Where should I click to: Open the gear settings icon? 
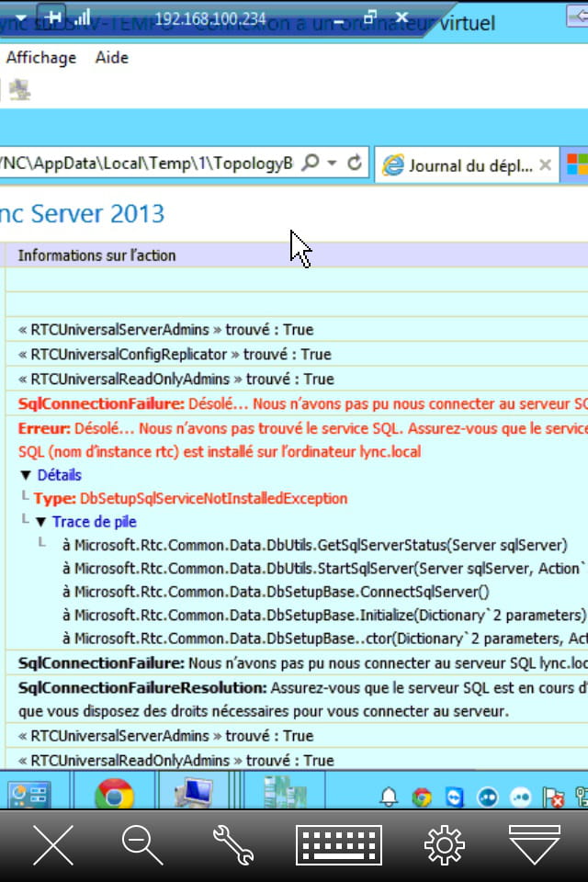click(445, 845)
